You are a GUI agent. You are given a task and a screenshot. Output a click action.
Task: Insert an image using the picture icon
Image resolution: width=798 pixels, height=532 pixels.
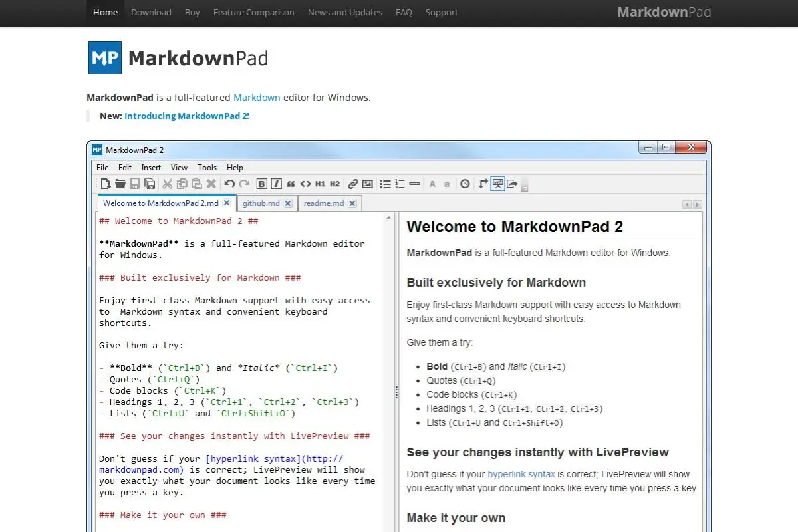point(368,184)
